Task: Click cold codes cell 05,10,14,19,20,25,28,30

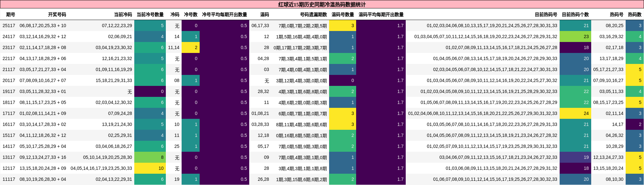Action: pyautogui.click(x=108, y=157)
